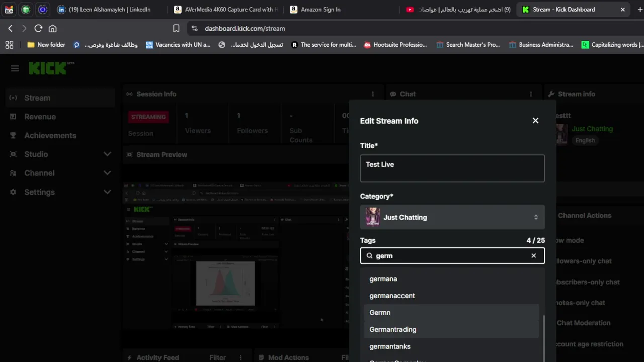Reload the current page
Viewport: 644px width, 362px height.
click(38, 29)
